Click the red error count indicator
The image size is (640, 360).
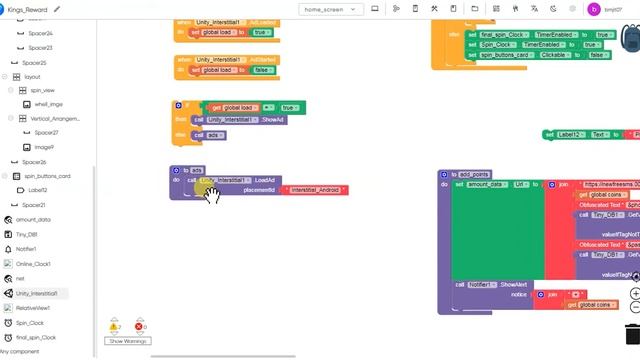coord(139,327)
